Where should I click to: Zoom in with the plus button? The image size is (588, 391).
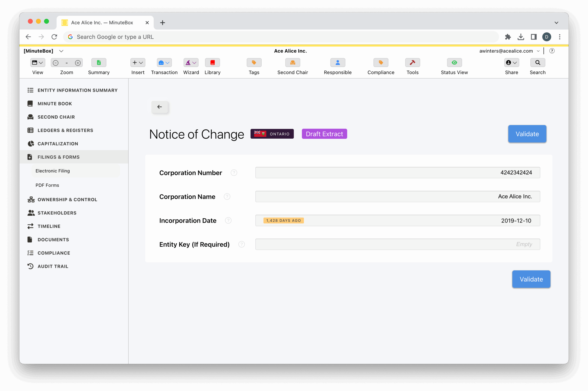(x=78, y=63)
